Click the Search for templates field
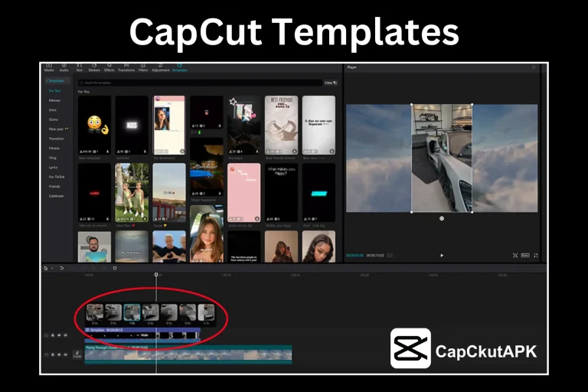Image resolution: width=588 pixels, height=392 pixels. pos(200,83)
